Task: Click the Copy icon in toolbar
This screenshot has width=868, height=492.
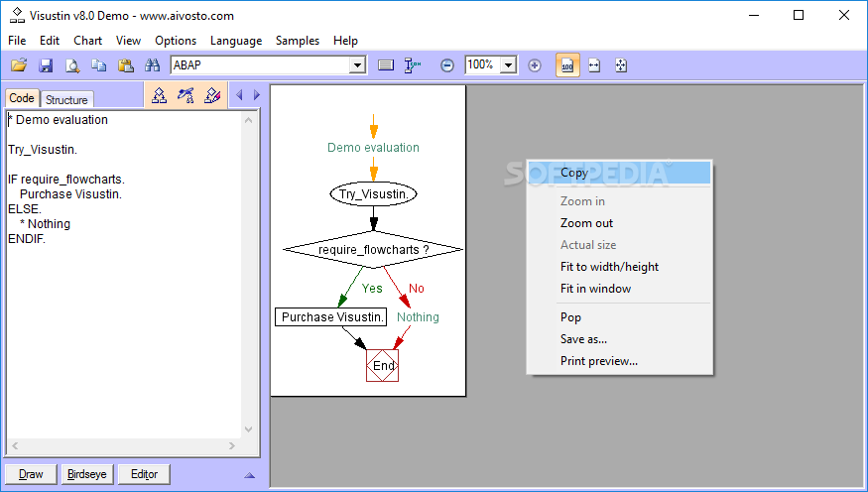Action: (x=99, y=65)
